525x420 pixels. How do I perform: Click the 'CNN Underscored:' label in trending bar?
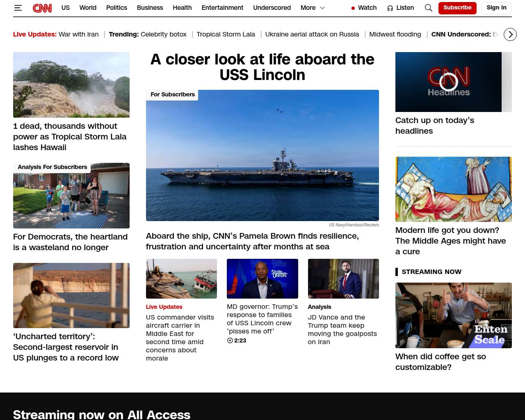461,34
